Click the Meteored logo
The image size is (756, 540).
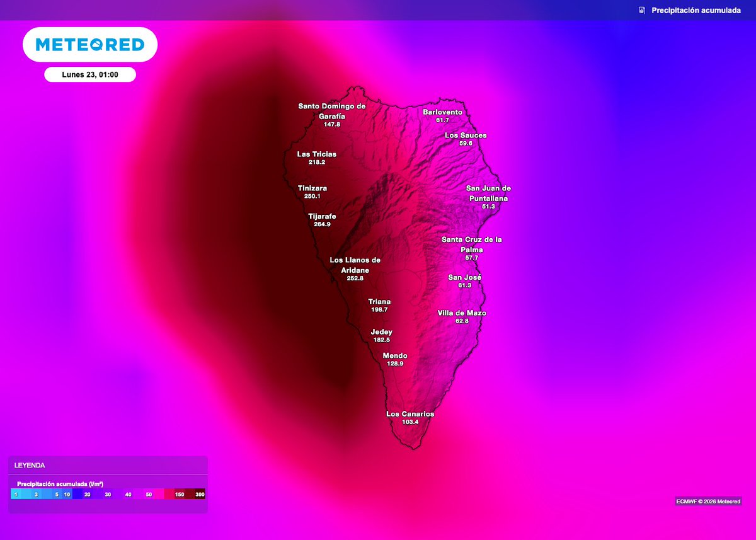90,45
